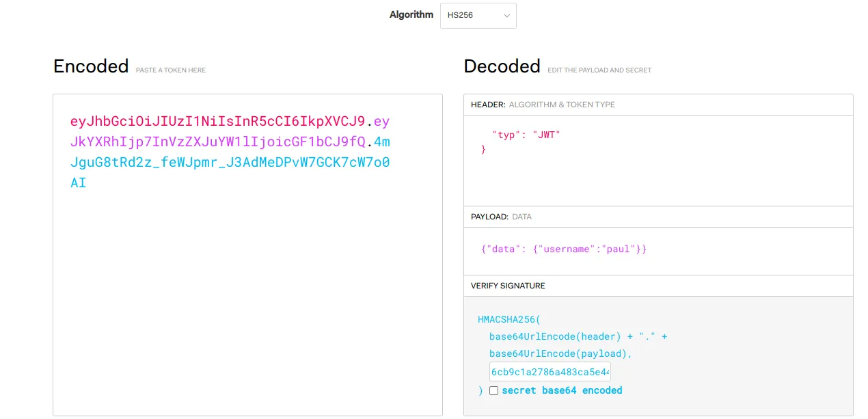Image resolution: width=868 pixels, height=419 pixels.
Task: Tick the secret base64 encoded checkbox
Action: point(493,391)
